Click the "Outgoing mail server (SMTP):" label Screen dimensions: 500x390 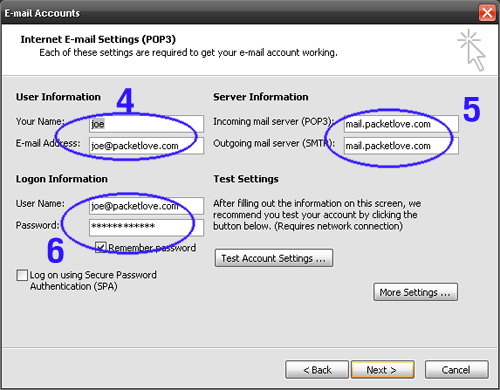click(274, 143)
